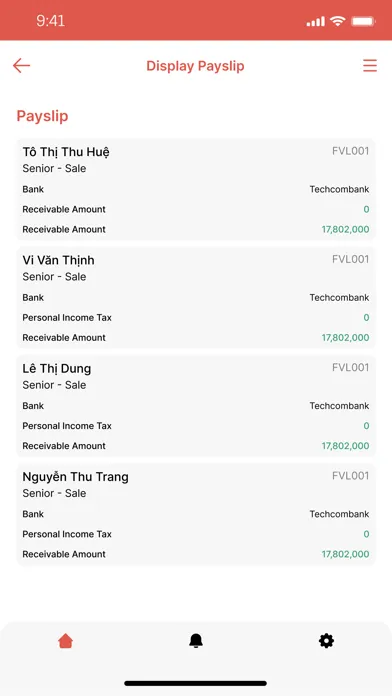Open Vi Văn Thịnh payslip card
The image size is (392, 696).
coord(196,298)
